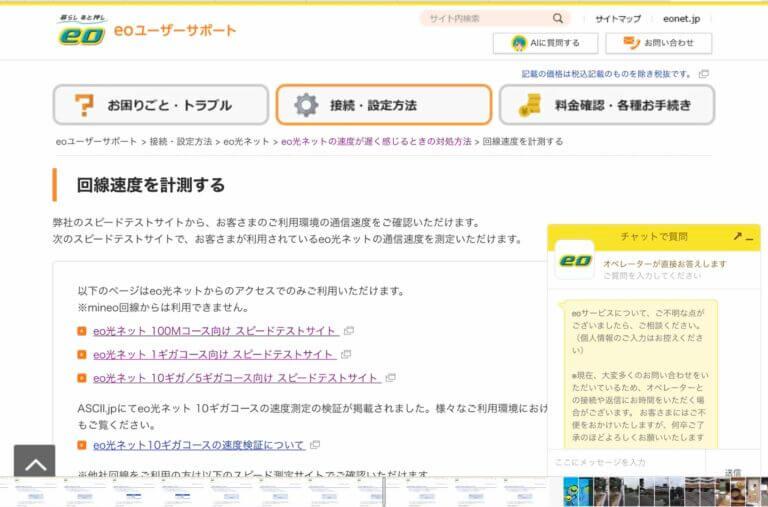Image resolution: width=768 pixels, height=507 pixels.
Task: Click the orange bullet beside 100Mコース link
Action: click(82, 332)
